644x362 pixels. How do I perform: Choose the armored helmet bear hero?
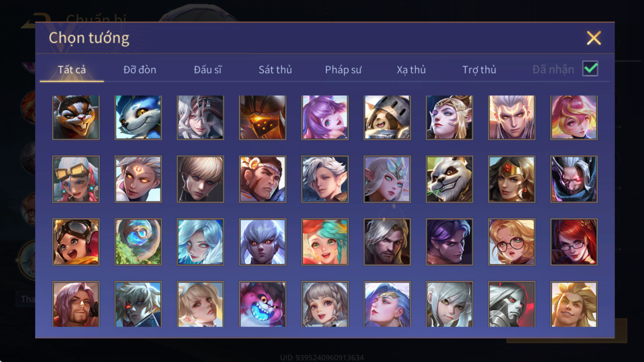[387, 117]
